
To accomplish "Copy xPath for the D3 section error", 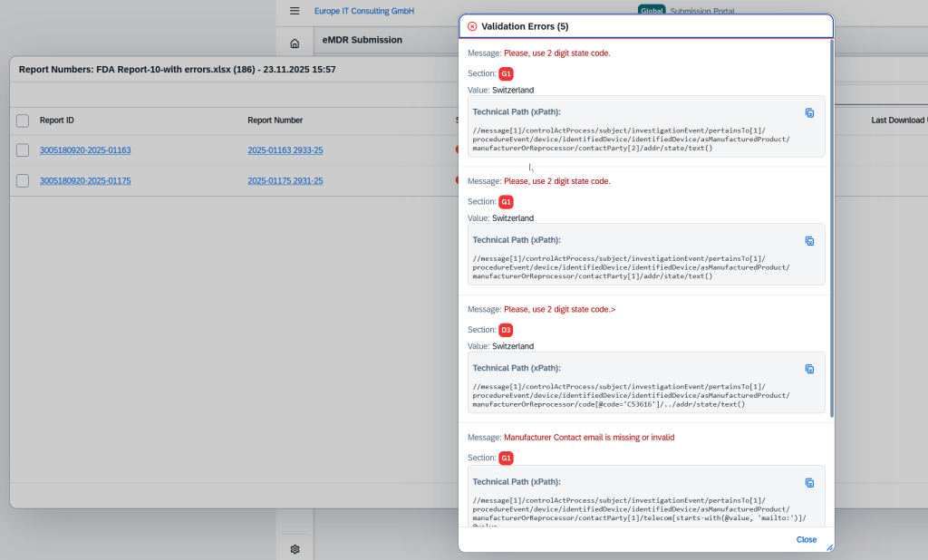I will (x=809, y=369).
